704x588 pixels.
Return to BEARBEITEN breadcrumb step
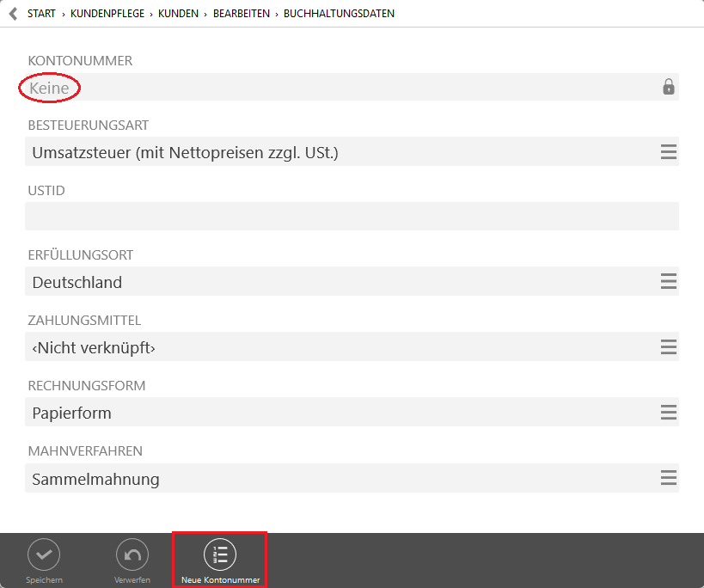pyautogui.click(x=241, y=14)
